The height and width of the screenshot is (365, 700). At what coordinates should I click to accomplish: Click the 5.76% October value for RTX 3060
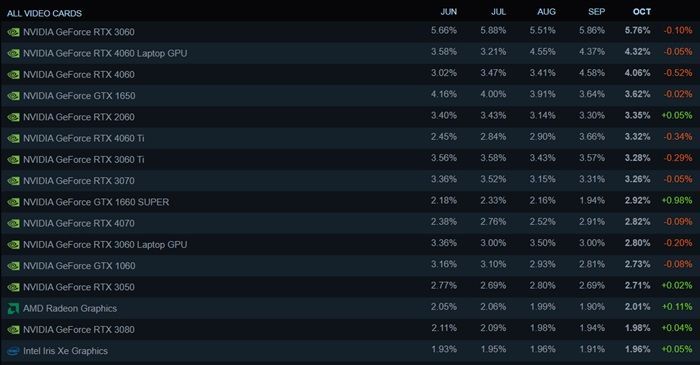[638, 31]
